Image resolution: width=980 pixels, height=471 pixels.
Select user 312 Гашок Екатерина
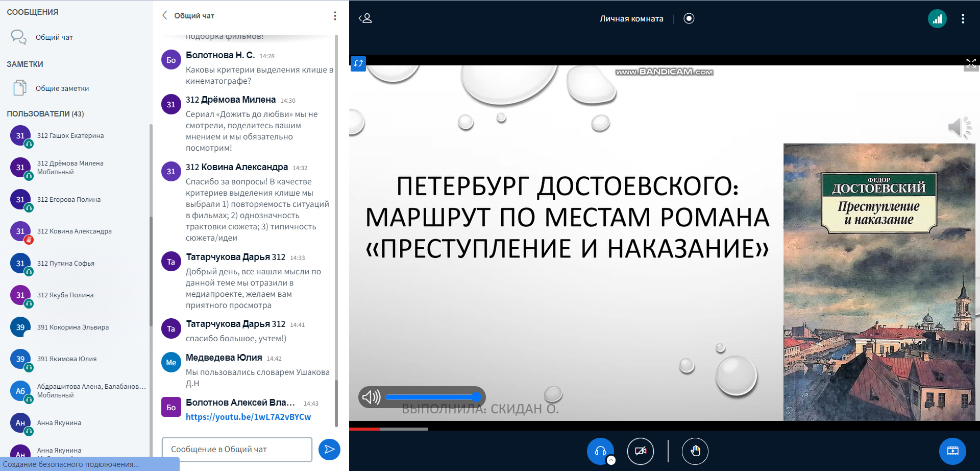pos(77,136)
